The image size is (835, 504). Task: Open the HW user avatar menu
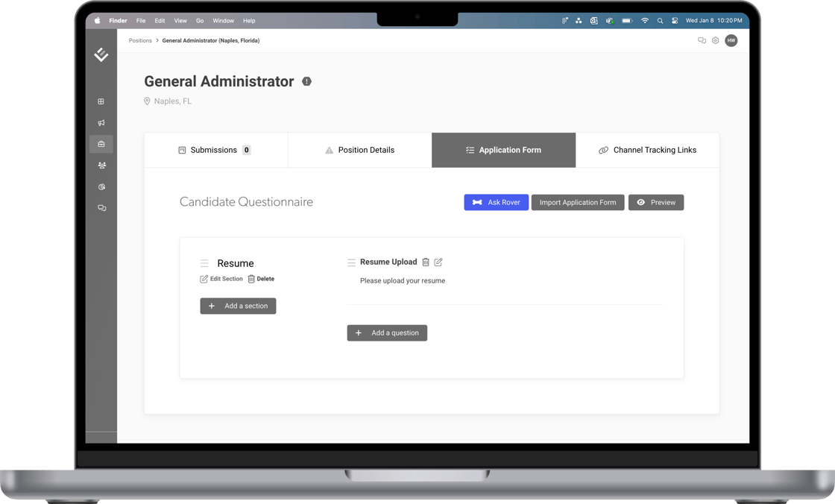pyautogui.click(x=731, y=41)
